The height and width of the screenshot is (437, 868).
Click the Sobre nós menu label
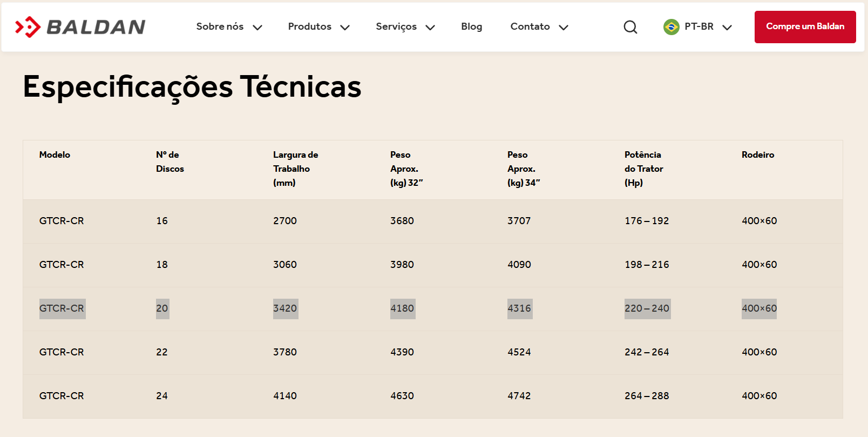(x=220, y=26)
